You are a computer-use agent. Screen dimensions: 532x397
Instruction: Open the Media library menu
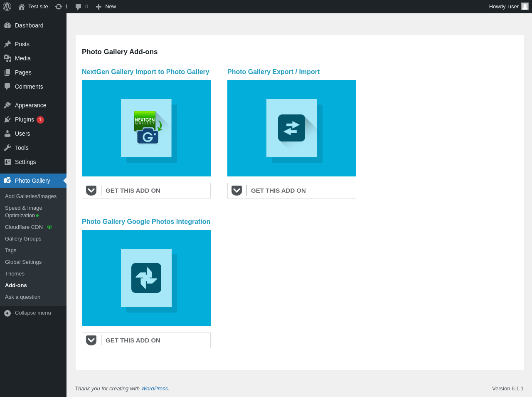tap(33, 58)
